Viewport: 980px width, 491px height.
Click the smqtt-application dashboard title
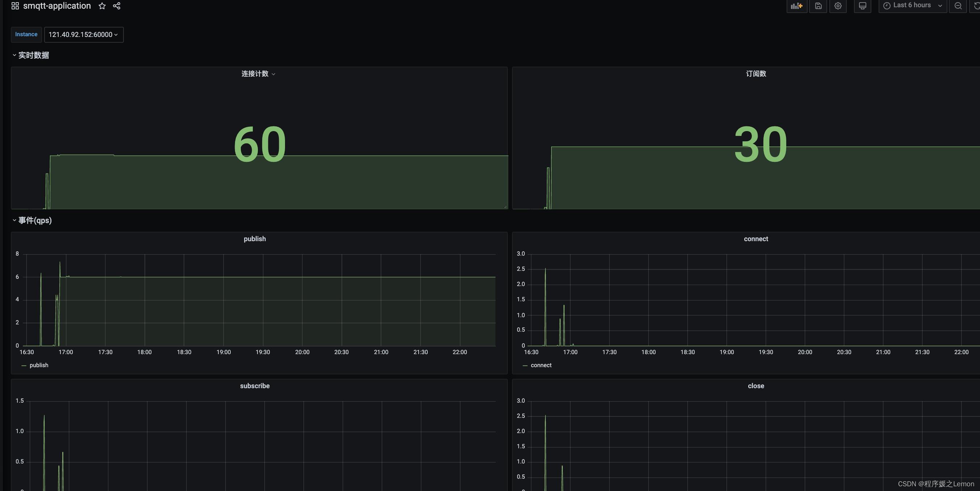57,6
